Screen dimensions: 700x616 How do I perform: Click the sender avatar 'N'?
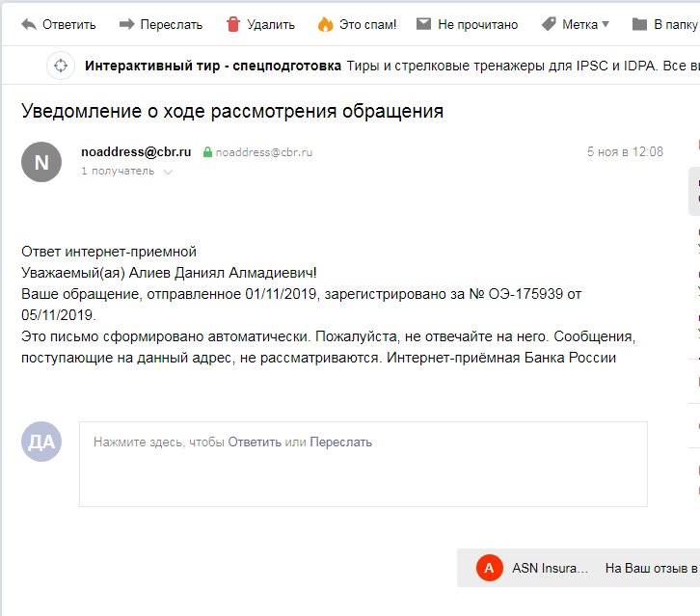tap(41, 162)
